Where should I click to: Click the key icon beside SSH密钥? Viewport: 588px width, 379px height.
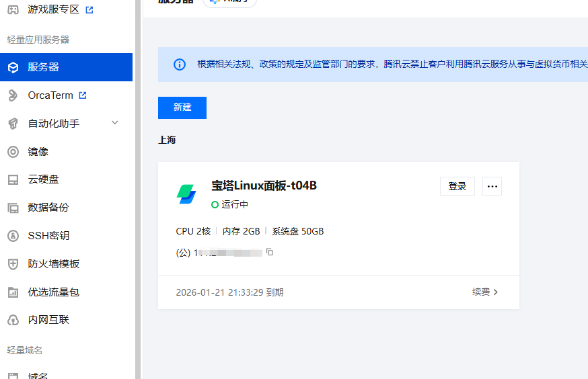(13, 236)
